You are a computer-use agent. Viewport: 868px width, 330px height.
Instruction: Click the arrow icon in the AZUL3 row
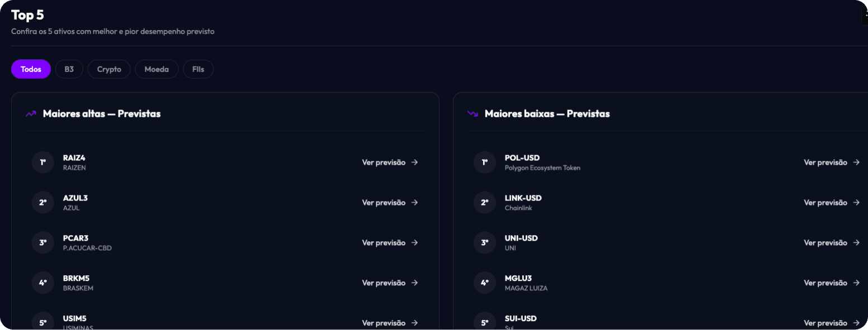pyautogui.click(x=414, y=203)
